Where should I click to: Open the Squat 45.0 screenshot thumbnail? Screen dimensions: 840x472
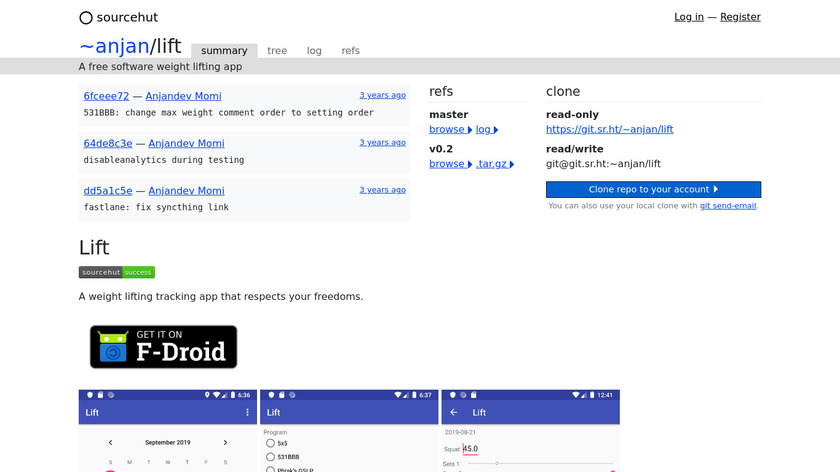(x=530, y=431)
